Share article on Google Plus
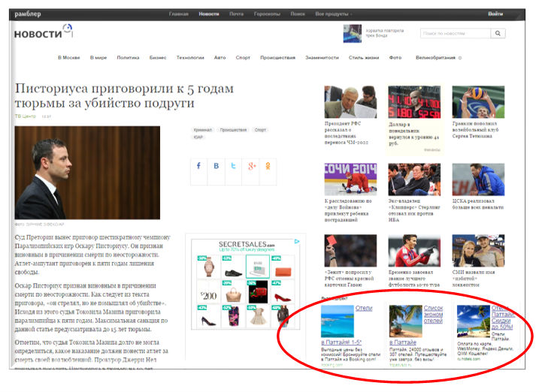 tap(252, 166)
